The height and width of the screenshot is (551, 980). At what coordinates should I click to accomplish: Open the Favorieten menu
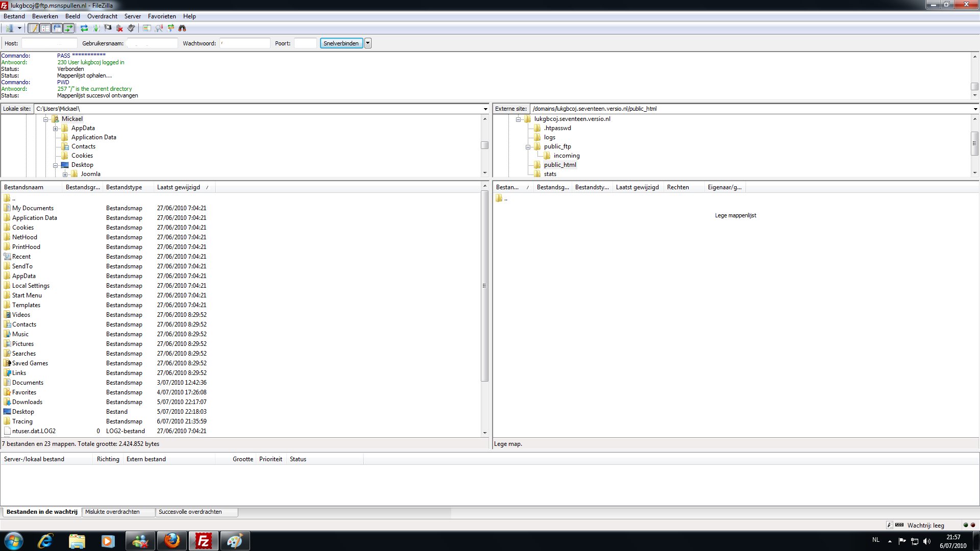pyautogui.click(x=162, y=16)
